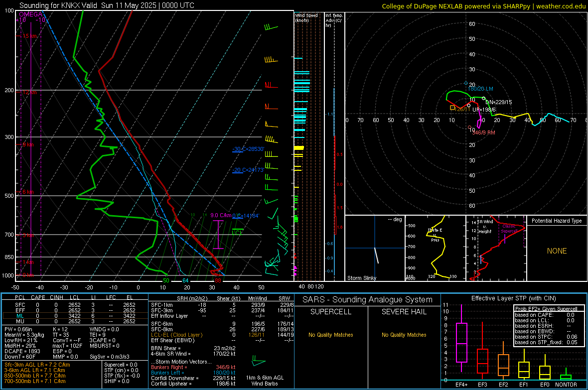Click the weather.cod.edu NEXLAB credit text
588x390 pixels.
click(483, 6)
